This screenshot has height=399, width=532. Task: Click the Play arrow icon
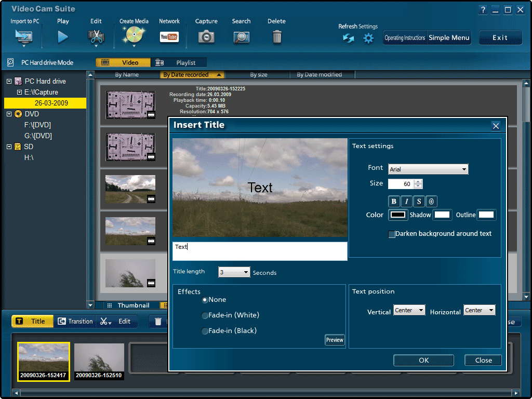tap(63, 37)
